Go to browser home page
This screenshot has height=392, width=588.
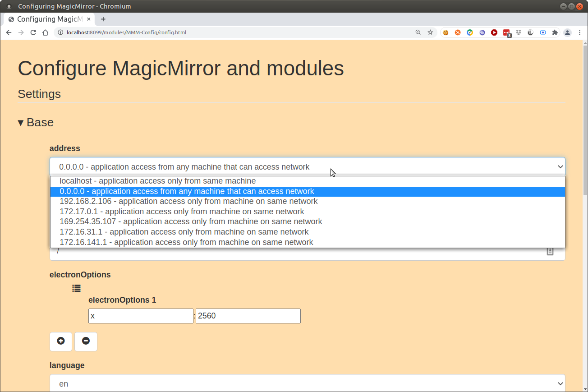click(x=45, y=32)
